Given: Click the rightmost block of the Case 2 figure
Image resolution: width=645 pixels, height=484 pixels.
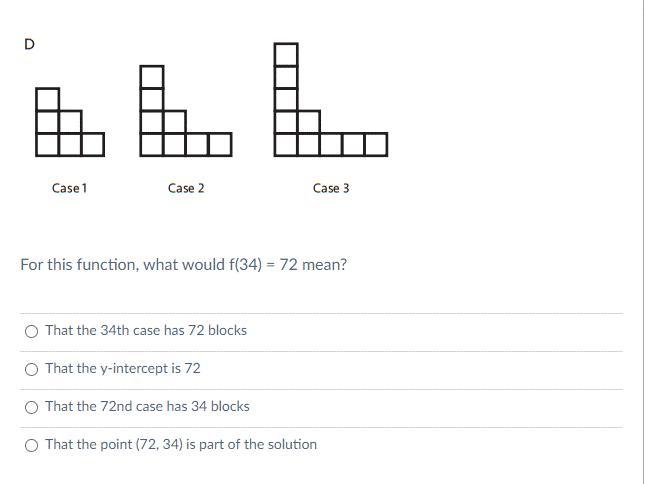Looking at the screenshot, I should coord(220,145).
